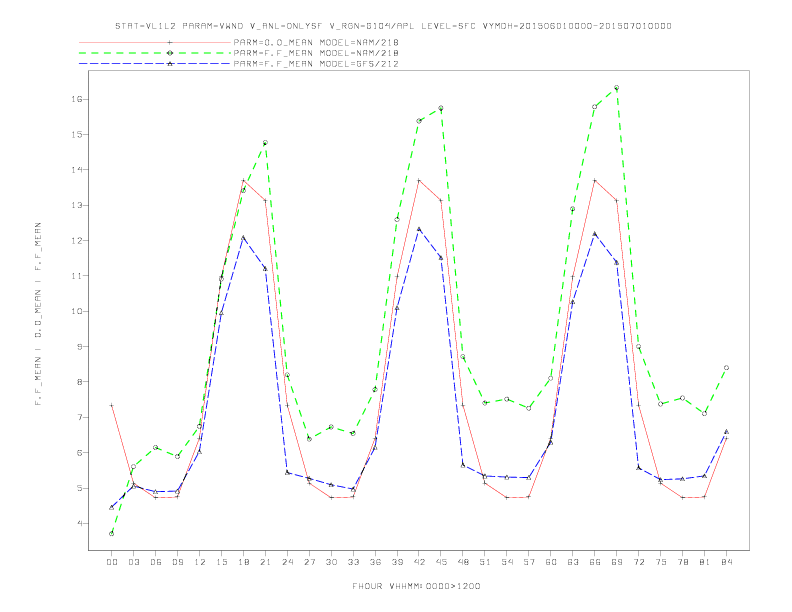
Task: Click x-axis forecast hour label 54
Action: point(507,562)
